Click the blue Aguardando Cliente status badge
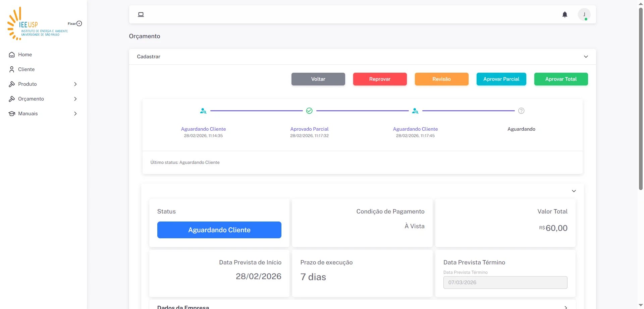This screenshot has height=309, width=644. (x=219, y=230)
